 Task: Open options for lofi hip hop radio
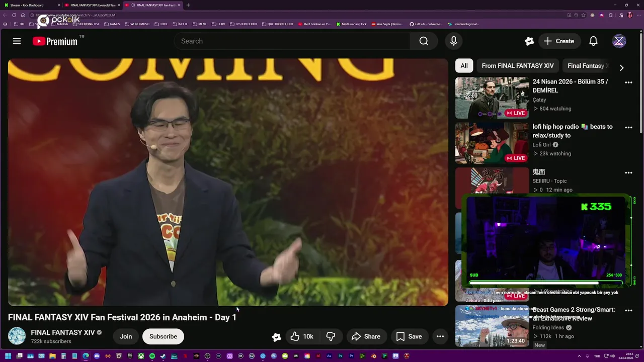(628, 127)
